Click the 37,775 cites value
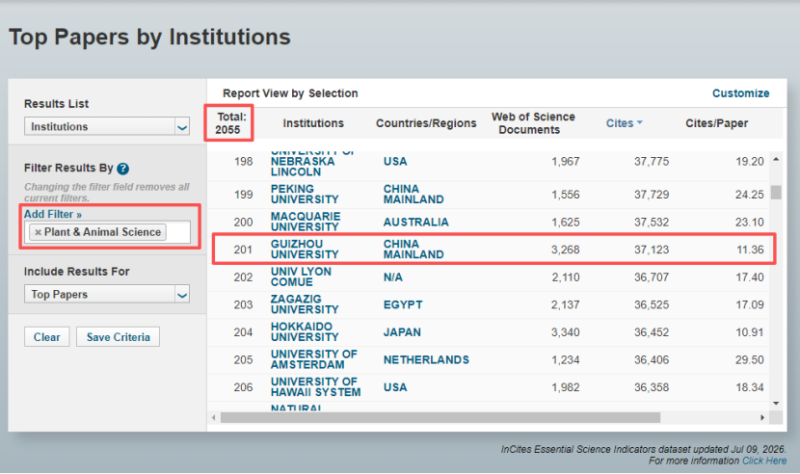The image size is (800, 474). point(651,162)
